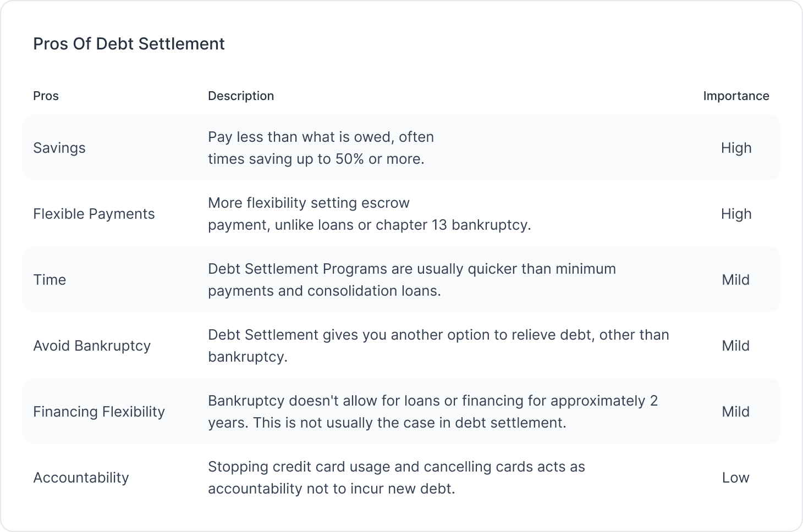This screenshot has width=803, height=532.
Task: Click the credit card usage accountability description
Action: [x=396, y=478]
